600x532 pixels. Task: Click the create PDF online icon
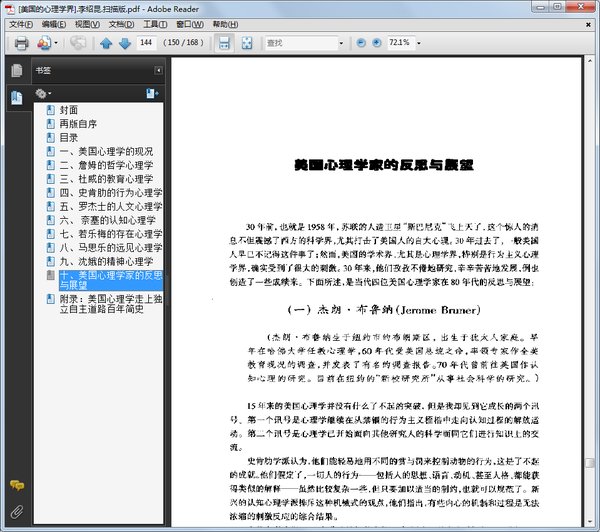44,43
